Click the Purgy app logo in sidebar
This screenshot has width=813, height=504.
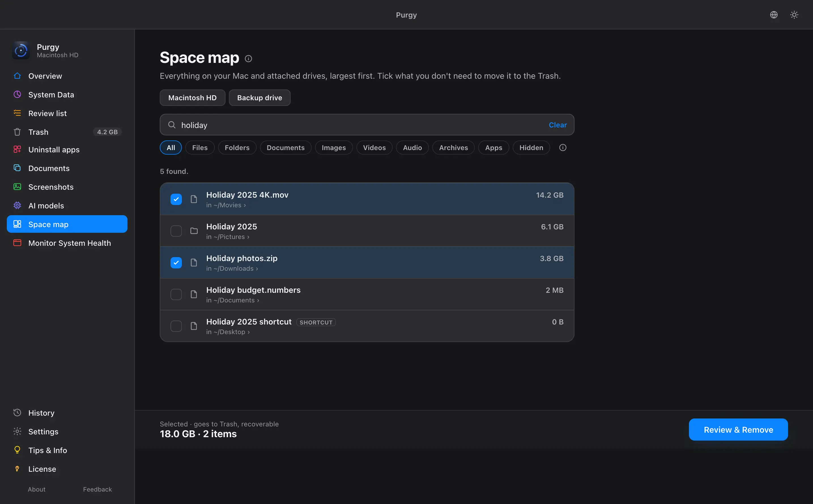[21, 51]
